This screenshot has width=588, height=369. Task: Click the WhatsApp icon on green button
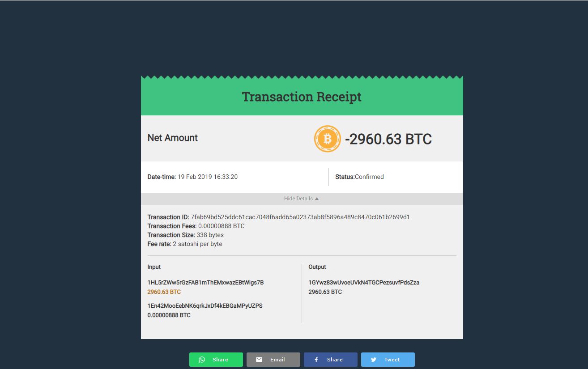(x=202, y=360)
